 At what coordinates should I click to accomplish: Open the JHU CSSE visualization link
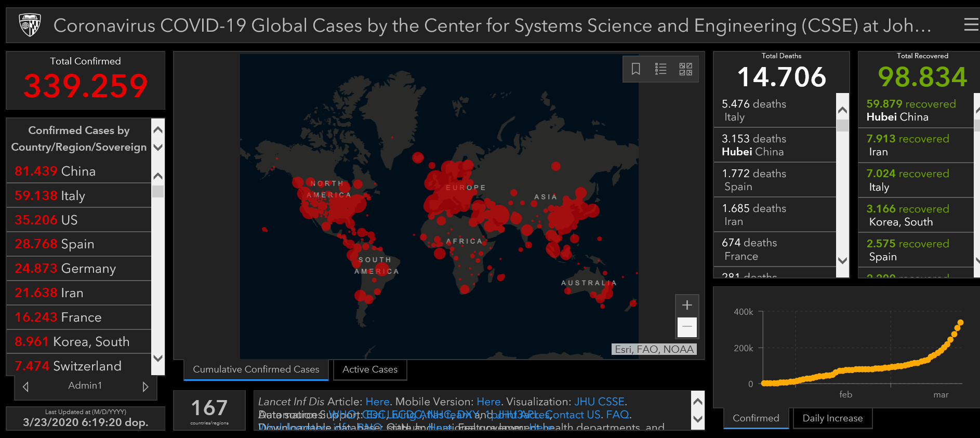pyautogui.click(x=599, y=402)
